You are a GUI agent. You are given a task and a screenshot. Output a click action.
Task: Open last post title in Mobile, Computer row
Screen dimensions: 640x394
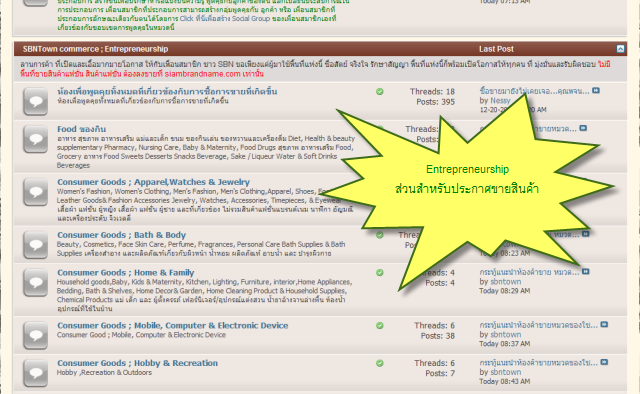tap(539, 325)
